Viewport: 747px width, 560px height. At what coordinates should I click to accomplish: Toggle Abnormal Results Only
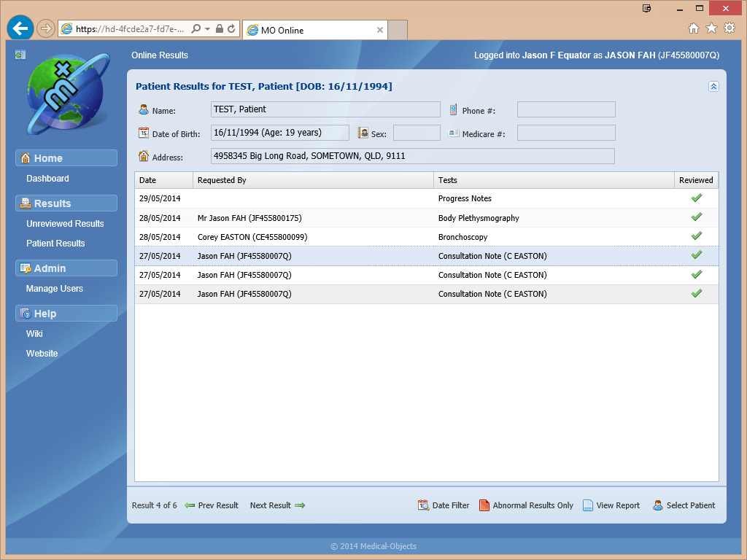click(x=526, y=505)
